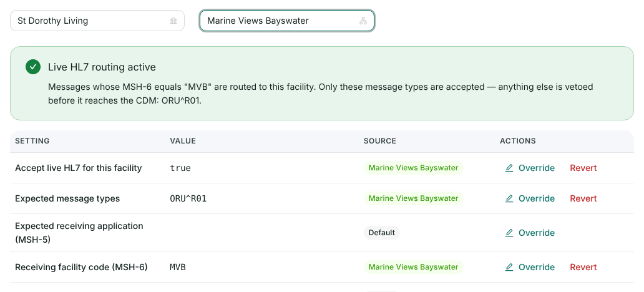The image size is (644, 292).
Task: Open the St Dorothy Living organisation selector
Action: click(97, 21)
